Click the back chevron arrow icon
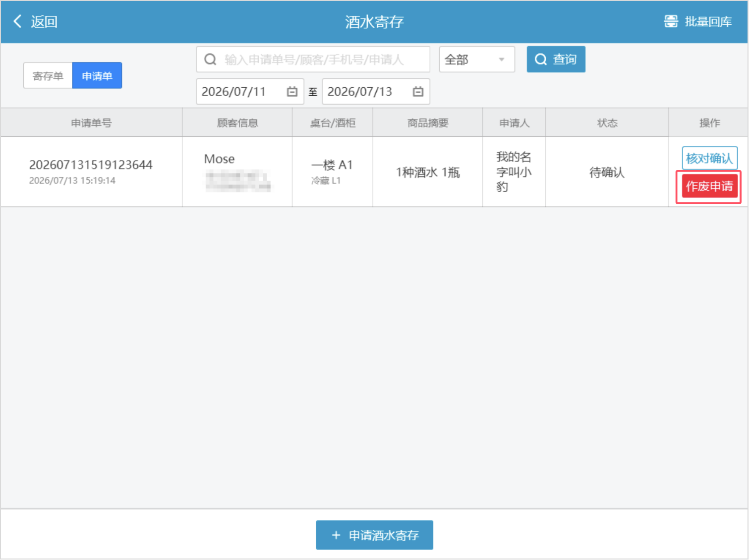Image resolution: width=749 pixels, height=560 pixels. 17,21
